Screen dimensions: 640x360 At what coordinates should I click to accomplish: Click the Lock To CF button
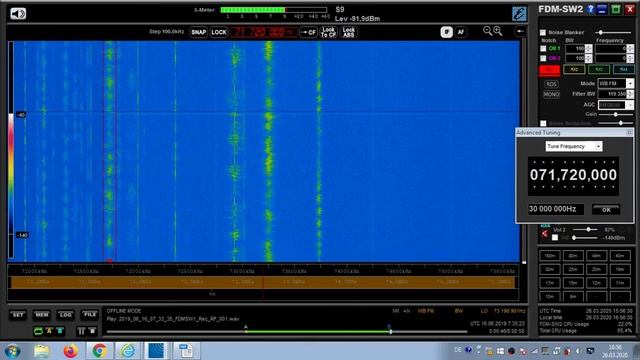(x=328, y=32)
